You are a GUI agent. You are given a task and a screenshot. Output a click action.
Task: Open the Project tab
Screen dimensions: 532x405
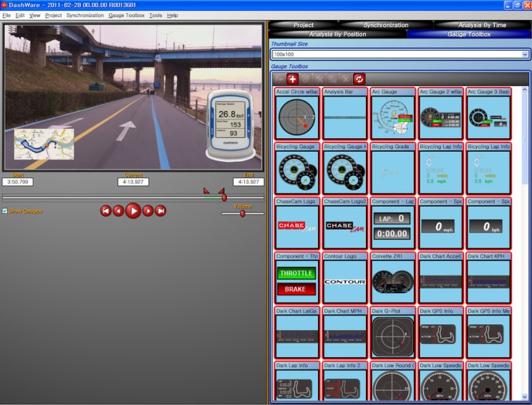point(303,25)
